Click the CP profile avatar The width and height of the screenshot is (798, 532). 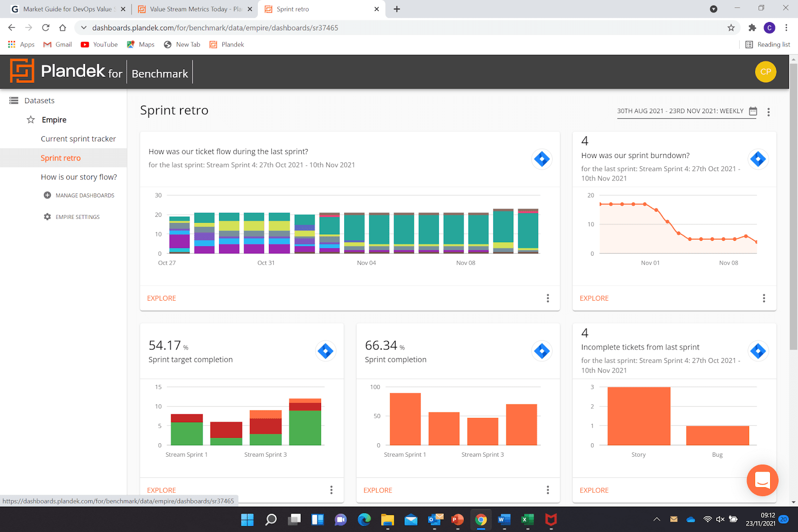tap(766, 72)
